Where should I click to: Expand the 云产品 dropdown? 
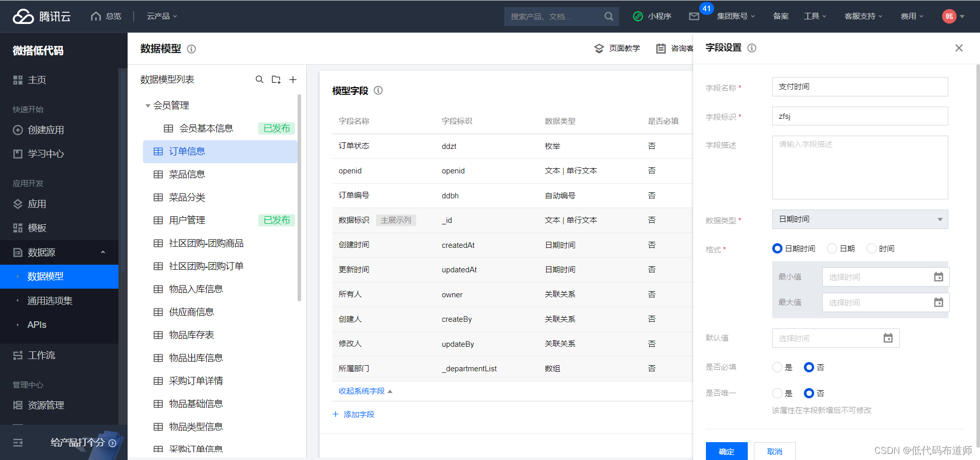pos(162,16)
